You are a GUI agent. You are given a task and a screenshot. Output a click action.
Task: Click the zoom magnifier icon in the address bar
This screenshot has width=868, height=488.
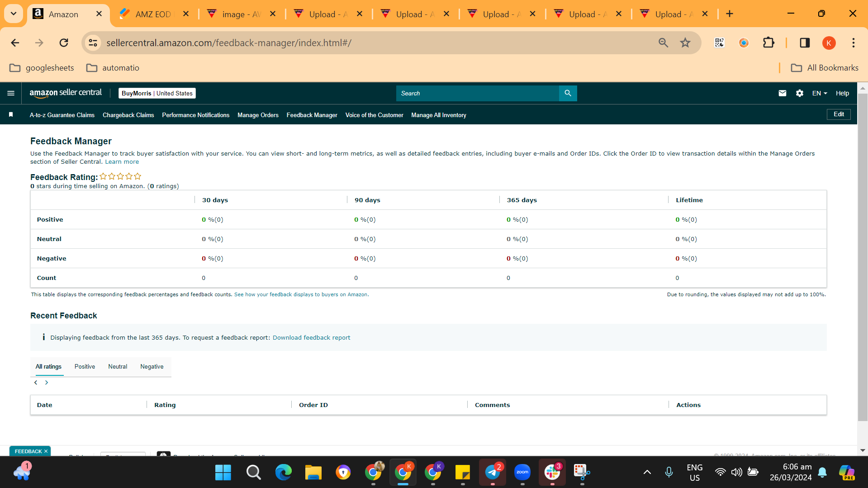tap(663, 43)
